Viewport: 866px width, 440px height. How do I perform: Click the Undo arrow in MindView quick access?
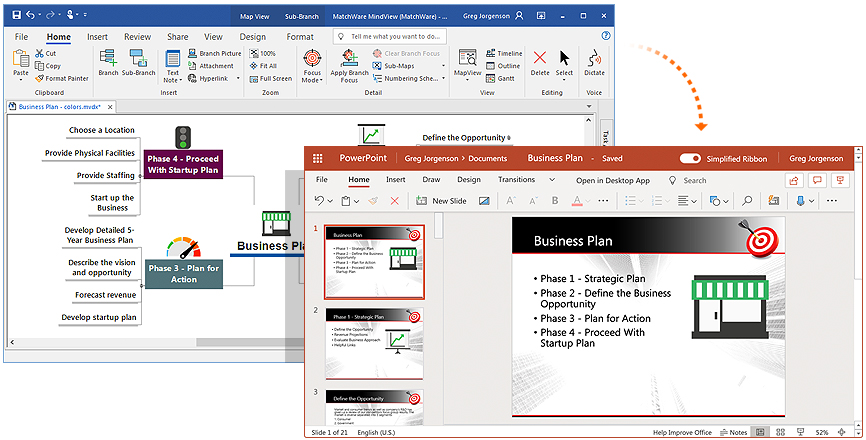(x=31, y=15)
